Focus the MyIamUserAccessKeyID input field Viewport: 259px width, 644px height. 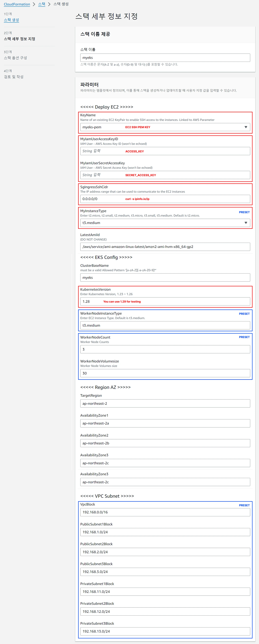pos(165,151)
